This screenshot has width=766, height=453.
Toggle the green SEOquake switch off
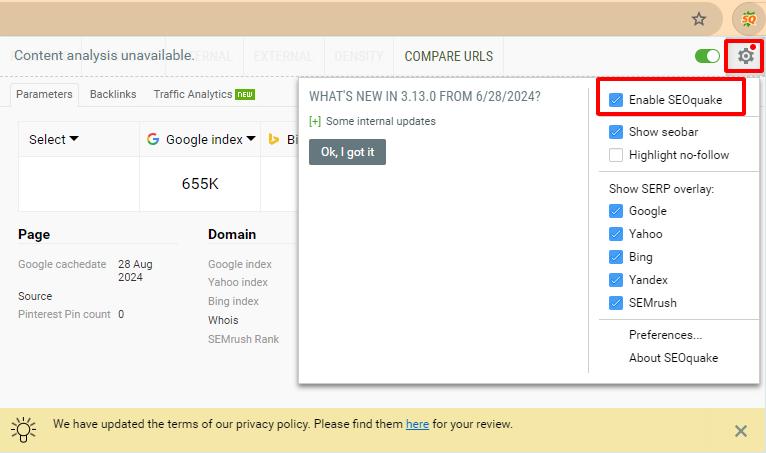[707, 56]
